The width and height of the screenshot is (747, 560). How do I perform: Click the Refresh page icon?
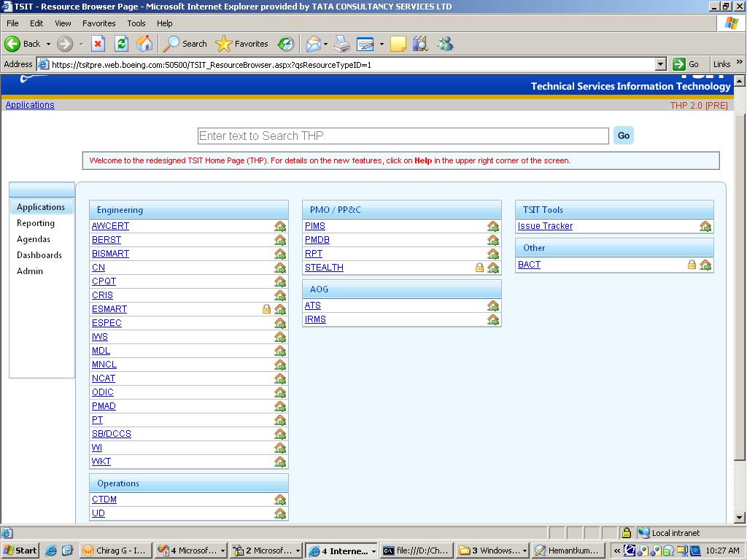click(122, 44)
